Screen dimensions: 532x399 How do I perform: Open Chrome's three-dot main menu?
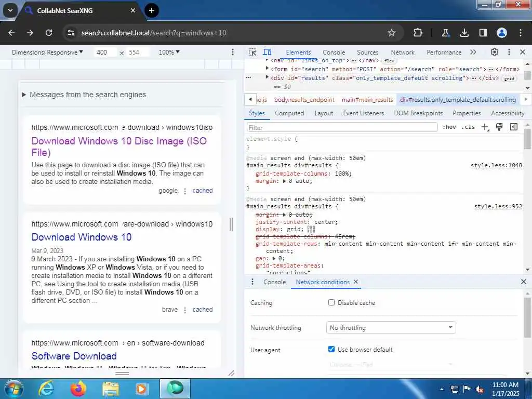pyautogui.click(x=521, y=33)
